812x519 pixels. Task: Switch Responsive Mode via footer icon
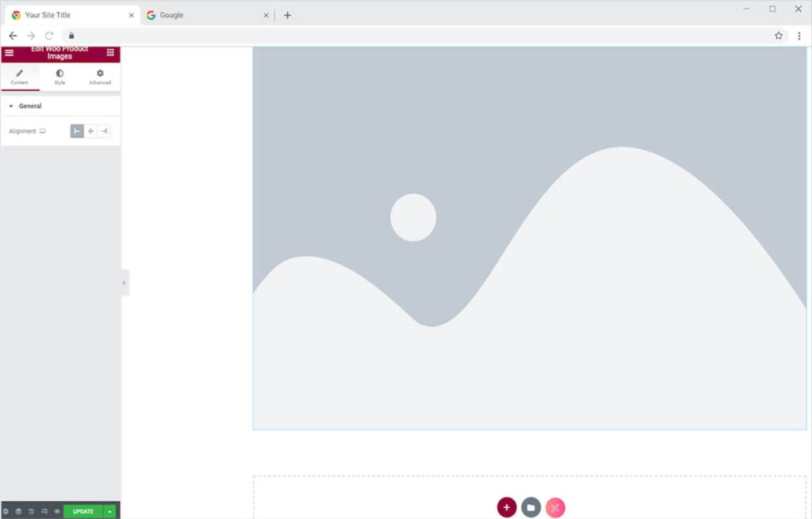click(x=44, y=512)
